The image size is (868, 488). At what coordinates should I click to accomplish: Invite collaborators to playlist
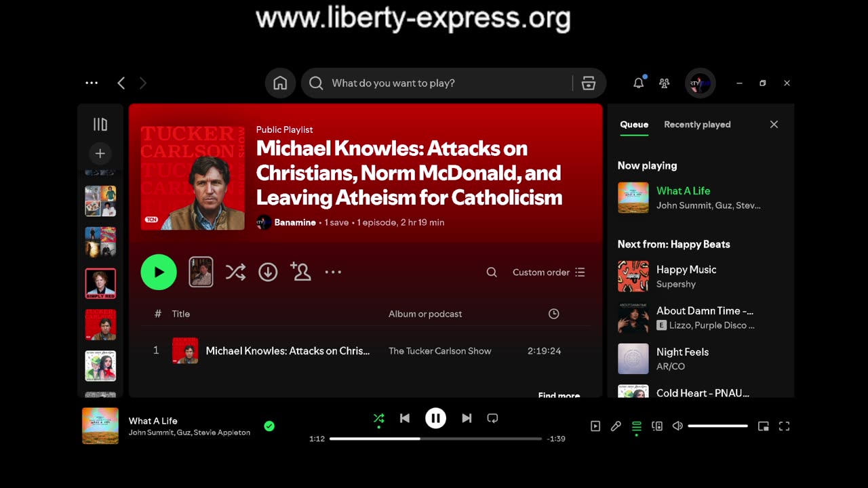pos(300,272)
